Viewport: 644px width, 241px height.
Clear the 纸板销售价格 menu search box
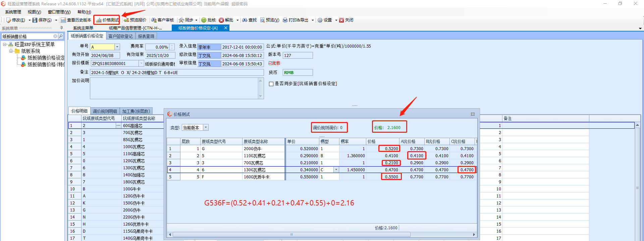point(55,36)
